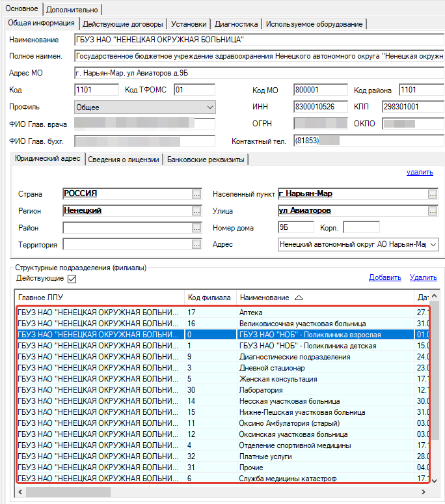
Task: Switch to the Основное tab
Action: tap(22, 8)
